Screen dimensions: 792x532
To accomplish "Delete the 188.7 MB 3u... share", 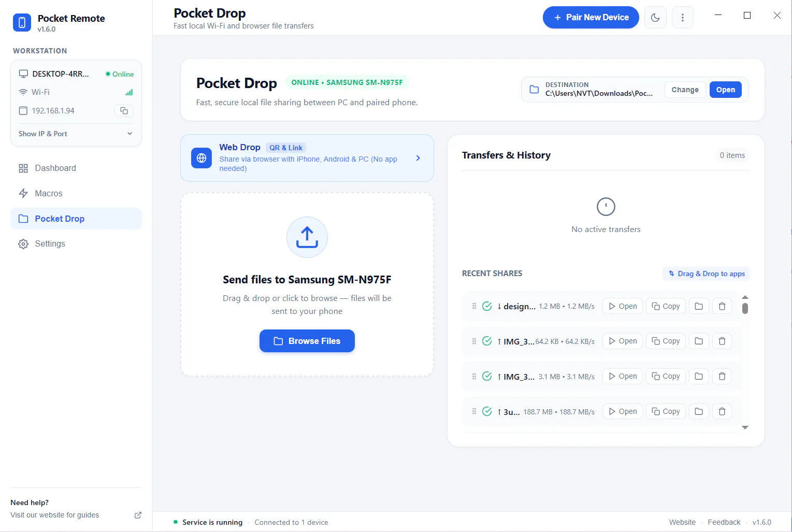I will point(722,411).
